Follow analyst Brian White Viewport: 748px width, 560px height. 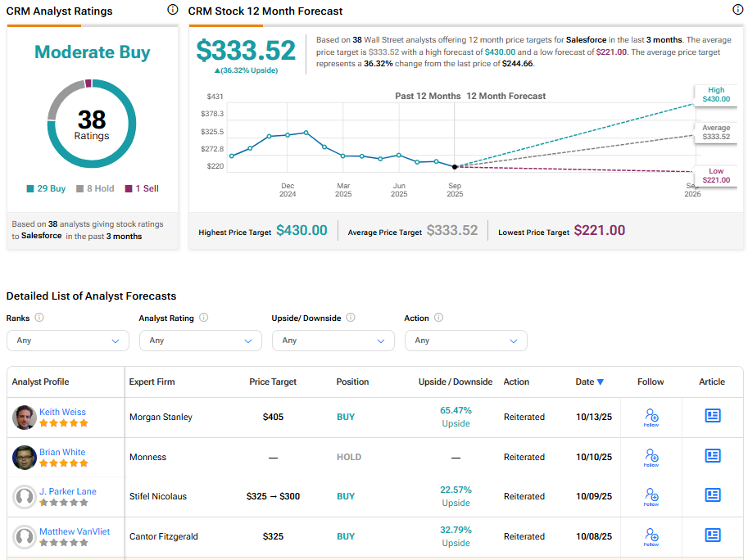point(651,457)
